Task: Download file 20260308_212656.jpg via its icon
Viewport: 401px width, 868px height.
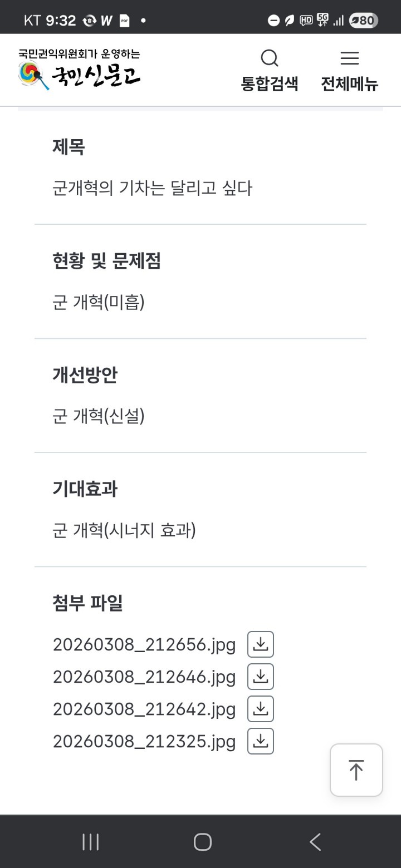Action: pyautogui.click(x=261, y=644)
